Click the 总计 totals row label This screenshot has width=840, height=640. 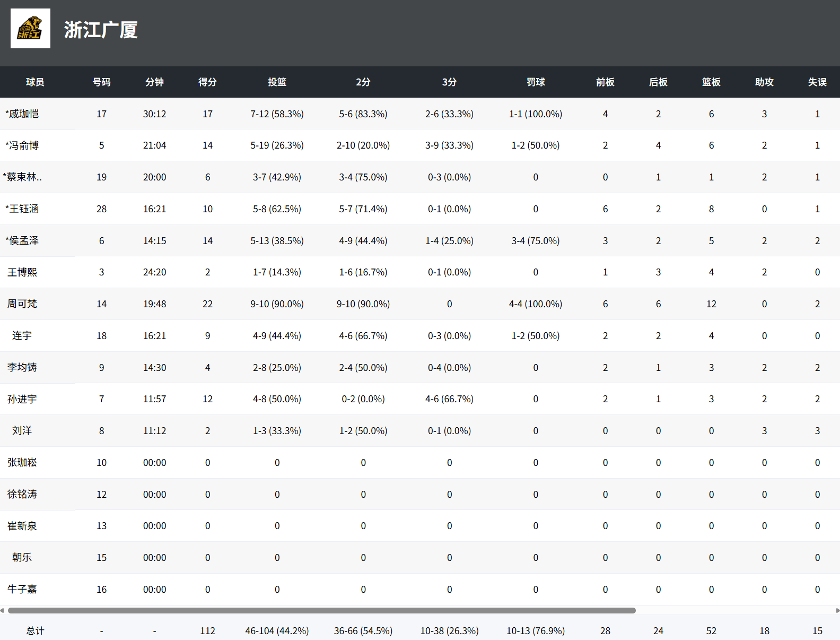click(x=35, y=630)
